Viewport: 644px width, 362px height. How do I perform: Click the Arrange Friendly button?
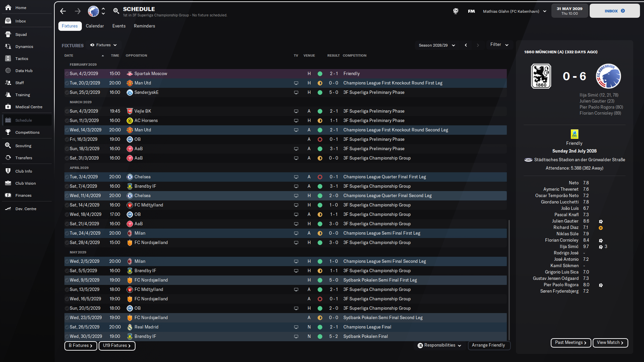[488, 345]
